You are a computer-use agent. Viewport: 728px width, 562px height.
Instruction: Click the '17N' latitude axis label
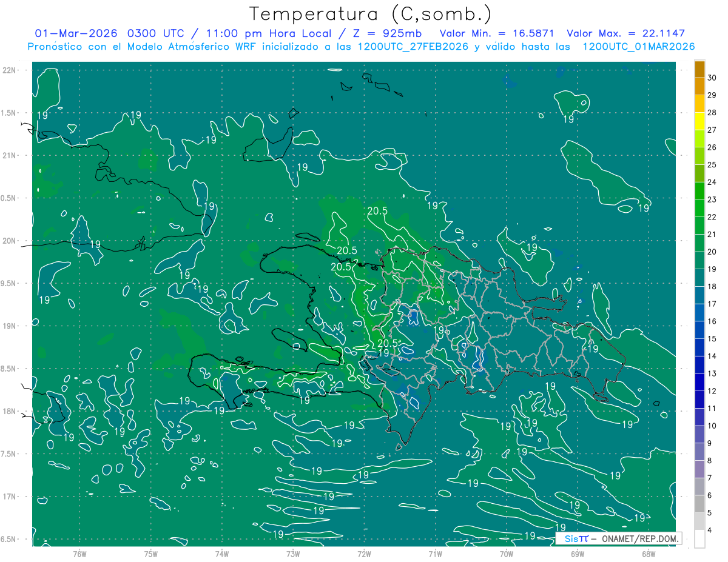click(10, 497)
